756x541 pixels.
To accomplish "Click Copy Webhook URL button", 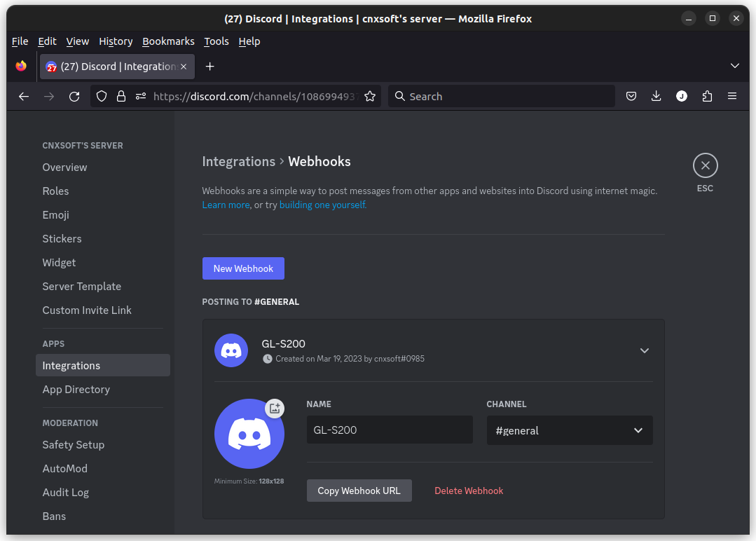I will [359, 491].
